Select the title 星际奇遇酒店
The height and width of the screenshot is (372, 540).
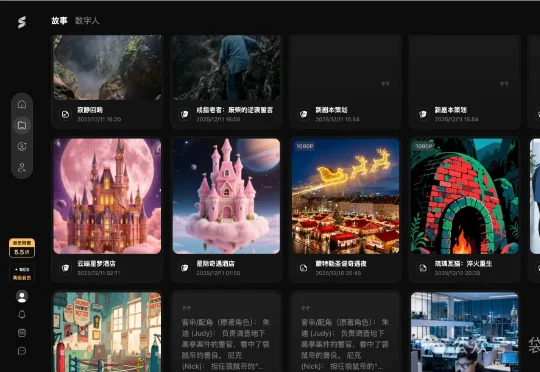click(x=216, y=264)
